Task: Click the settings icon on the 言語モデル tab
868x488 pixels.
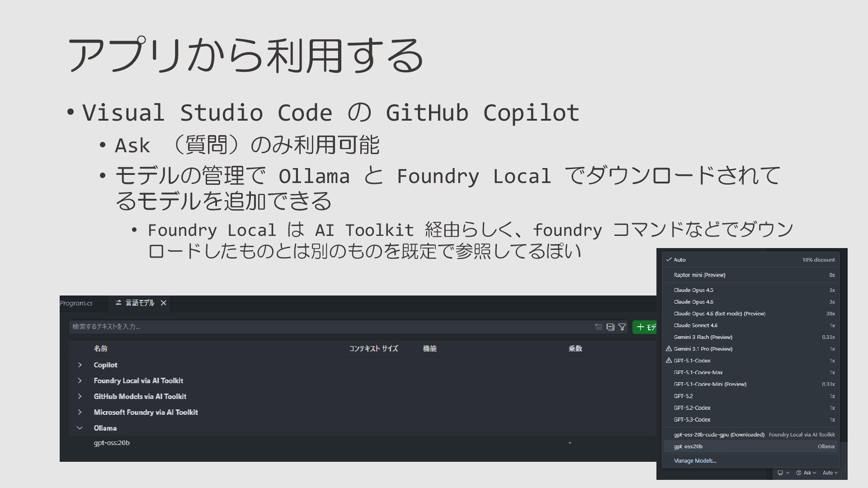Action: [x=118, y=303]
